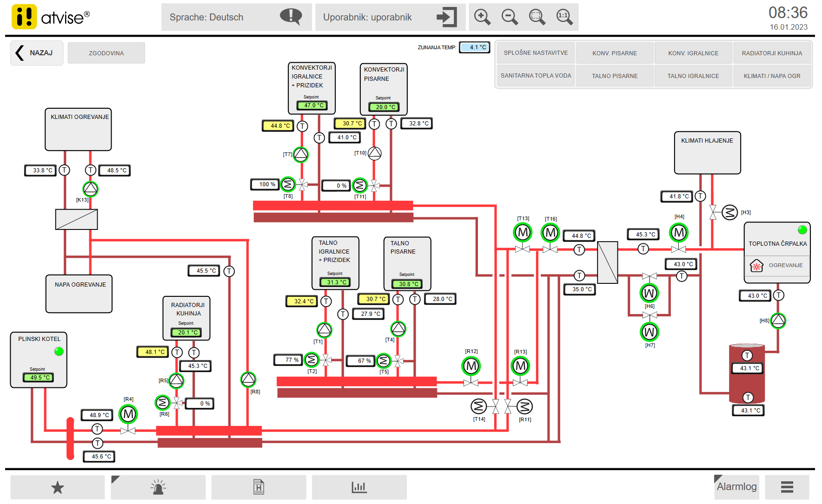Open the hamburger menu at bottom right
The image size is (822, 504).
pos(787,487)
